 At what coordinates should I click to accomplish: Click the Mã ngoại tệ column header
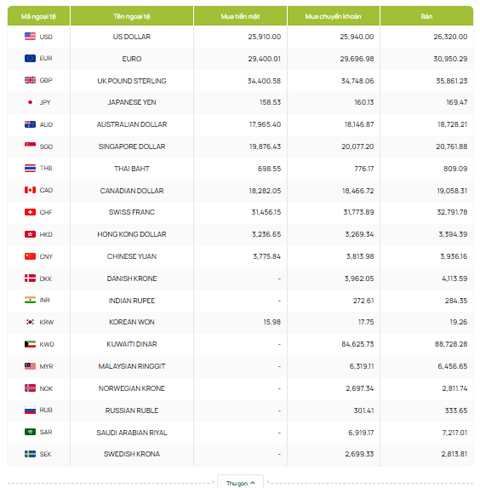[x=39, y=16]
